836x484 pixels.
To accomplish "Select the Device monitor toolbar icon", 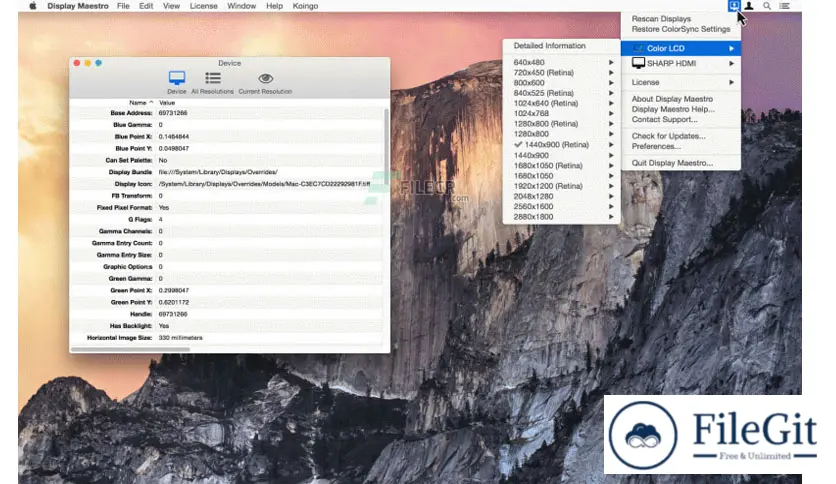I will pos(177,78).
